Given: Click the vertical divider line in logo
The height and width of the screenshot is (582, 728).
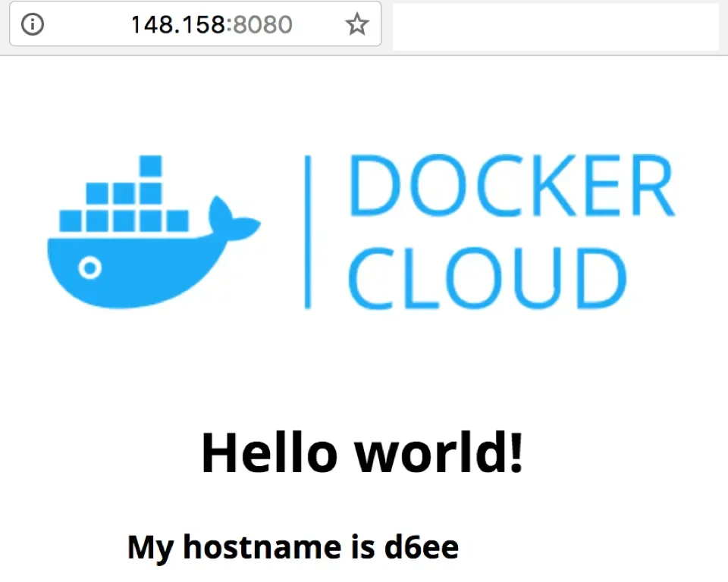Looking at the screenshot, I should pyautogui.click(x=307, y=231).
